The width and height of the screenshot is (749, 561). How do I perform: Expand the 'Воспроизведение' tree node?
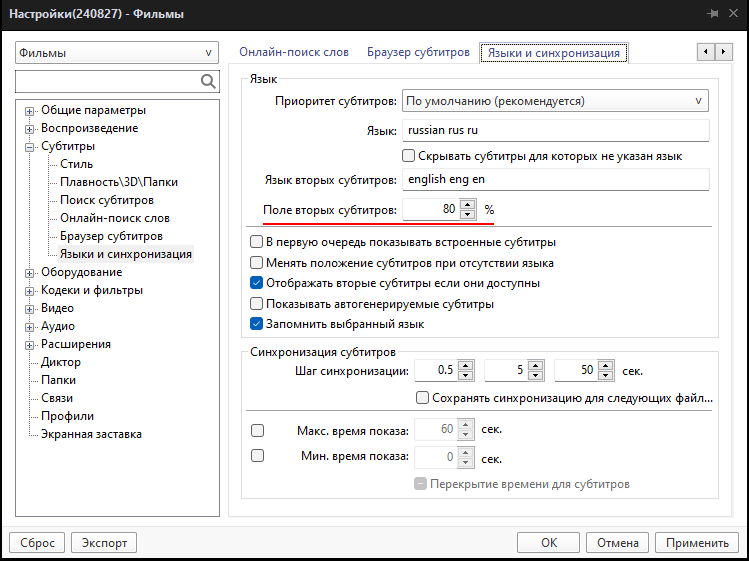[x=30, y=129]
